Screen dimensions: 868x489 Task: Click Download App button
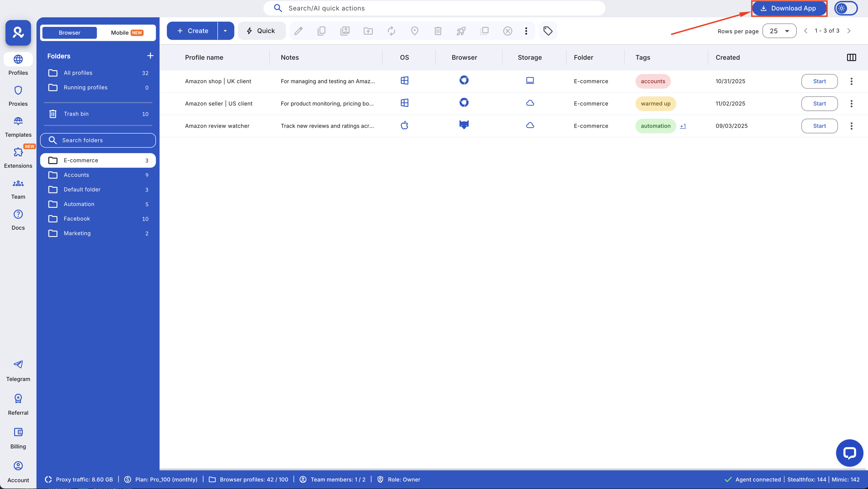point(789,8)
